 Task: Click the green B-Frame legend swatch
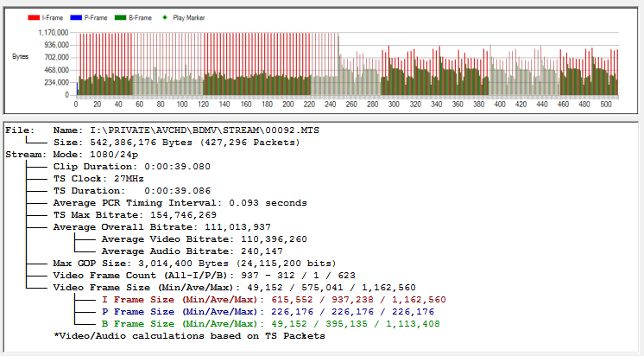pyautogui.click(x=120, y=17)
